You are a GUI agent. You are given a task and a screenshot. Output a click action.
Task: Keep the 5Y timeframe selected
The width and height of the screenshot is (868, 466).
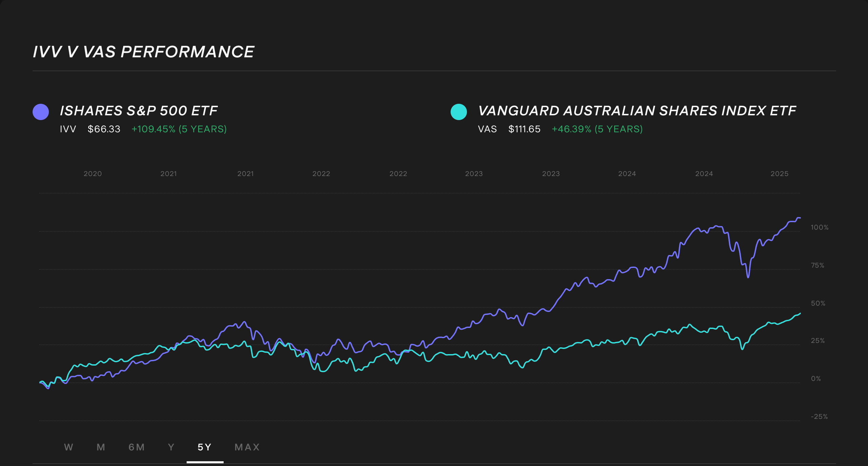[205, 447]
